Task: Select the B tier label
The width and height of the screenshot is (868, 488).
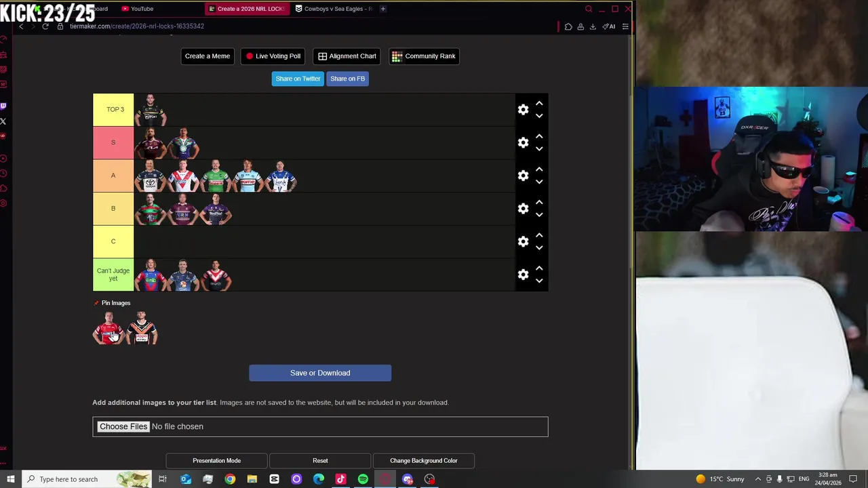Action: click(x=113, y=209)
